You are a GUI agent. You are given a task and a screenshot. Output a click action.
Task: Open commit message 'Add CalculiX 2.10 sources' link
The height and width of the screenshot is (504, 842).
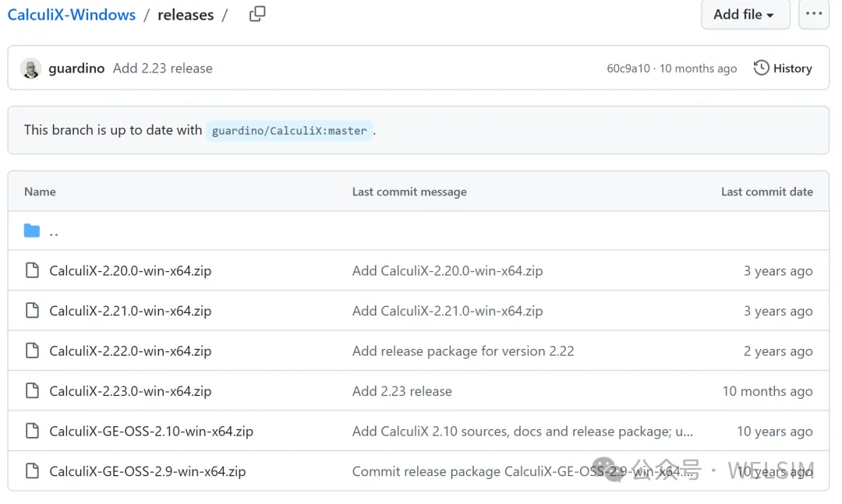tap(522, 431)
